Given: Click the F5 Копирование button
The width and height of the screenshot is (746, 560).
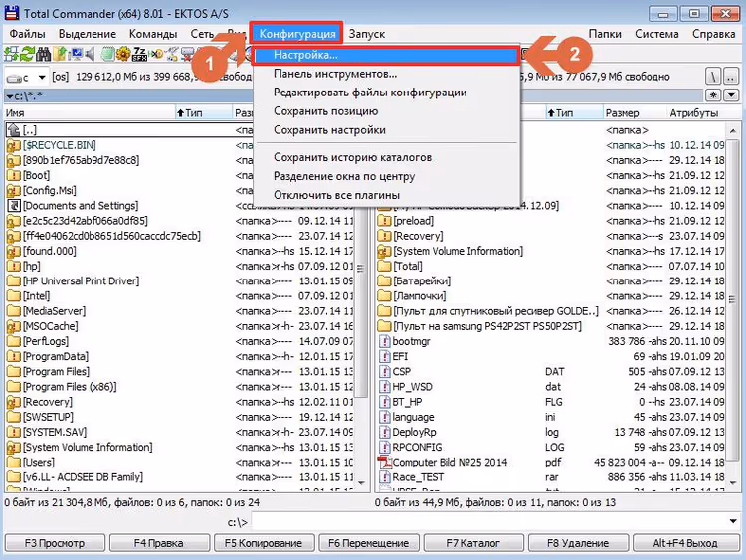Looking at the screenshot, I should [x=264, y=543].
